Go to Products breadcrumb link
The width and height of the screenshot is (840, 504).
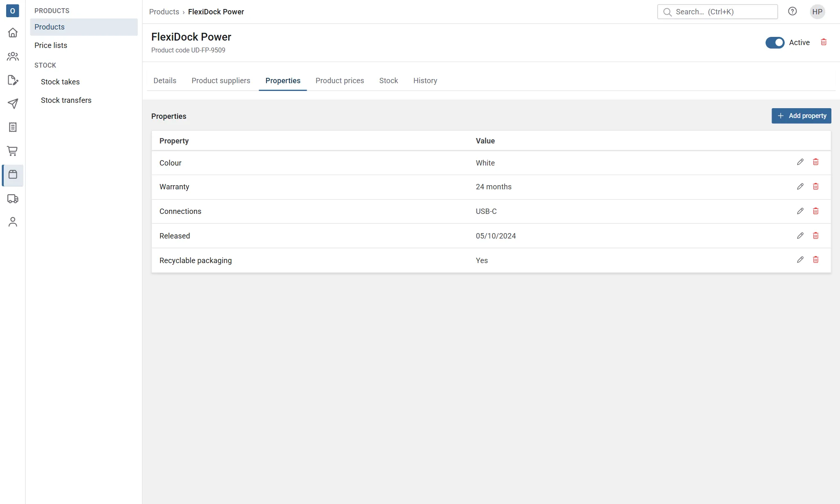pyautogui.click(x=164, y=12)
